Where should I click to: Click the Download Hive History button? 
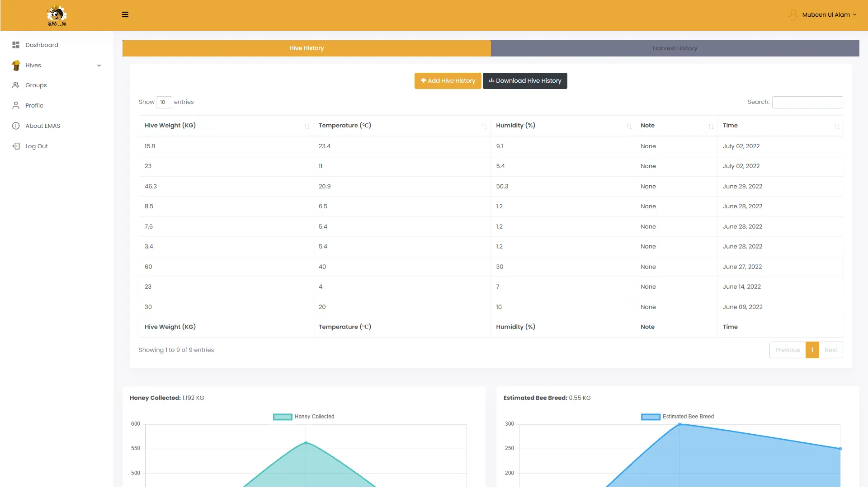(525, 81)
